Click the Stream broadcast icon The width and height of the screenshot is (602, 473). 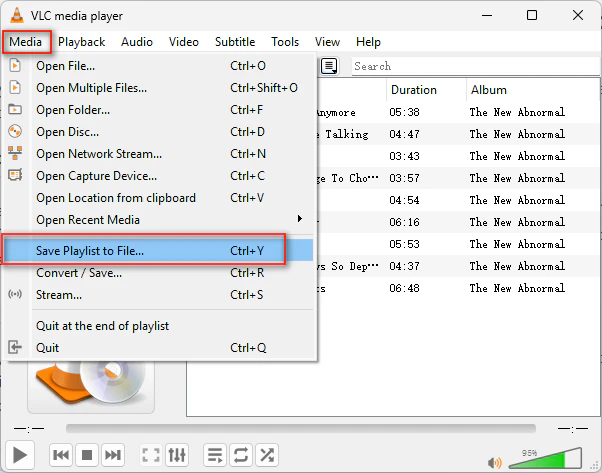tap(15, 294)
